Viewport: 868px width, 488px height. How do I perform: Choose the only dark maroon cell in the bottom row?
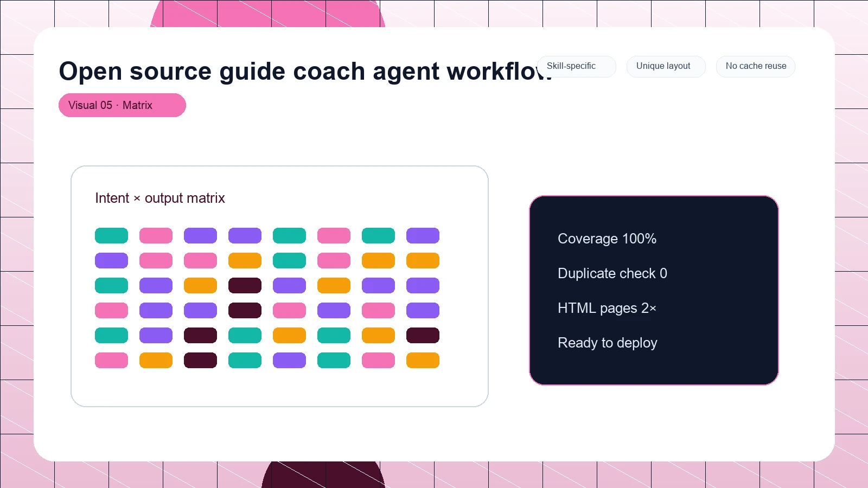200,361
